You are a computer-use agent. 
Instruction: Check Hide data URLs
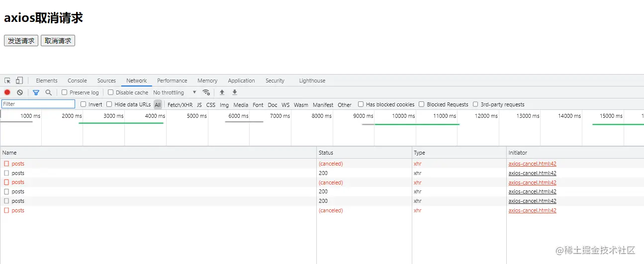click(109, 104)
